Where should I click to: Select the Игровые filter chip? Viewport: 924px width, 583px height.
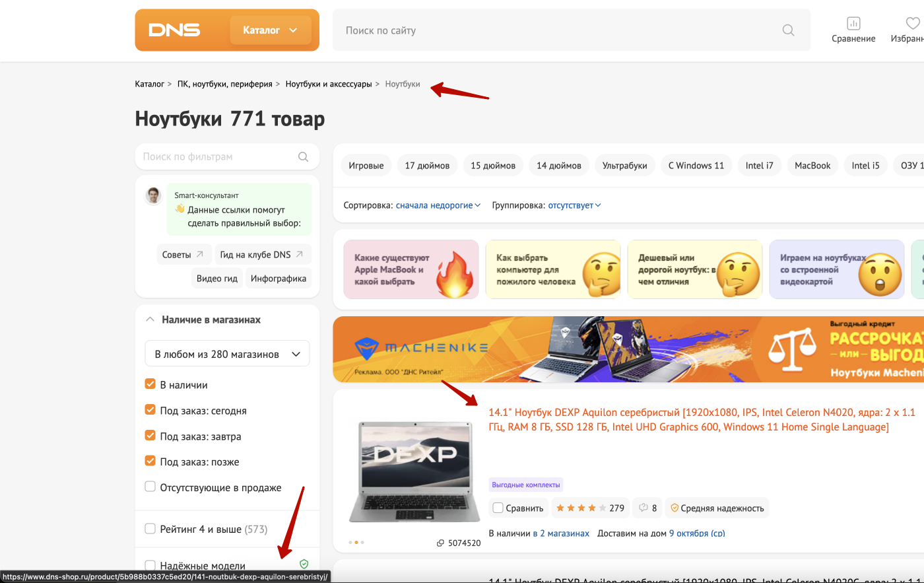pos(366,166)
